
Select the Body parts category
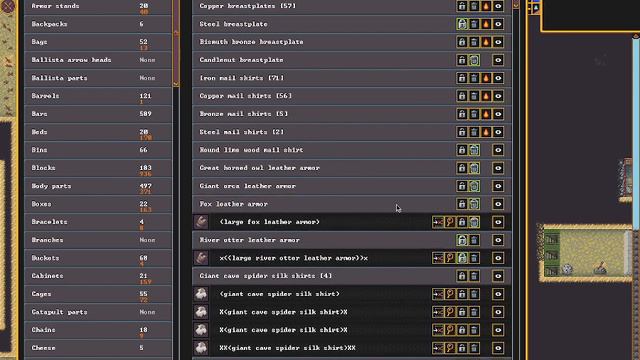[x=98, y=186]
